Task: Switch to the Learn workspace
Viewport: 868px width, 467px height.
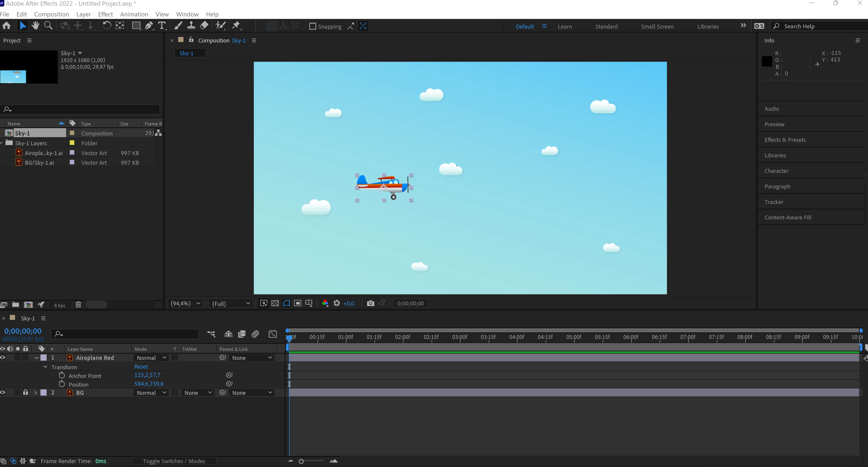Action: pyautogui.click(x=564, y=26)
